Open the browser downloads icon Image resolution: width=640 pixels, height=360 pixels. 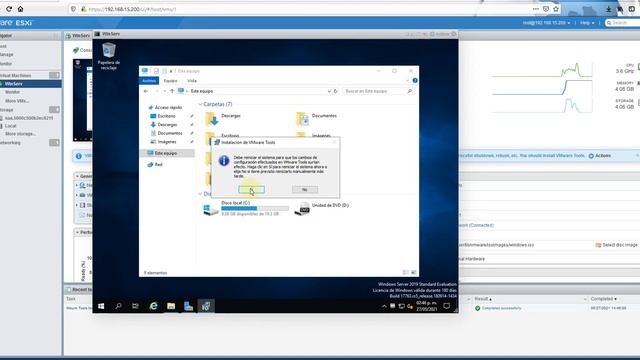tap(609, 9)
